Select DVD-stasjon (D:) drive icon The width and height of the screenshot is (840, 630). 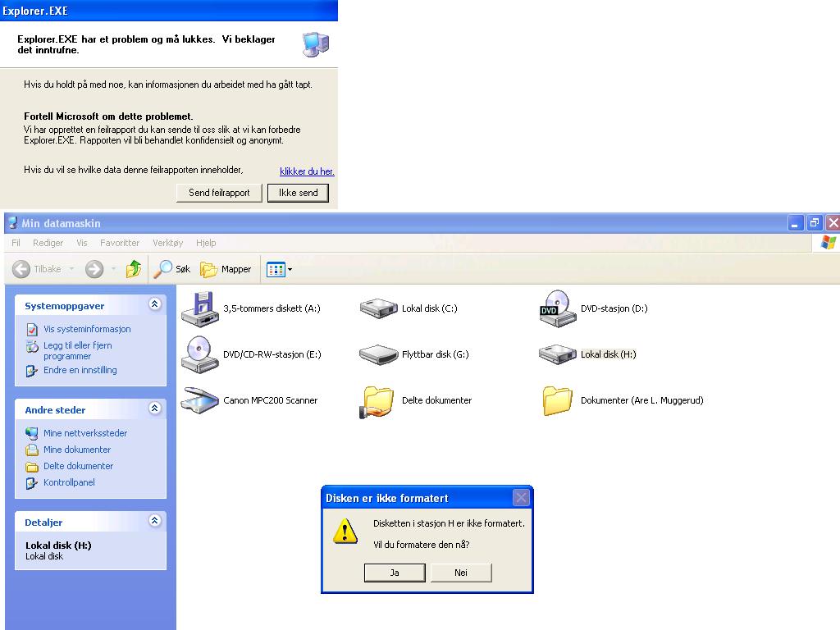pyautogui.click(x=558, y=308)
